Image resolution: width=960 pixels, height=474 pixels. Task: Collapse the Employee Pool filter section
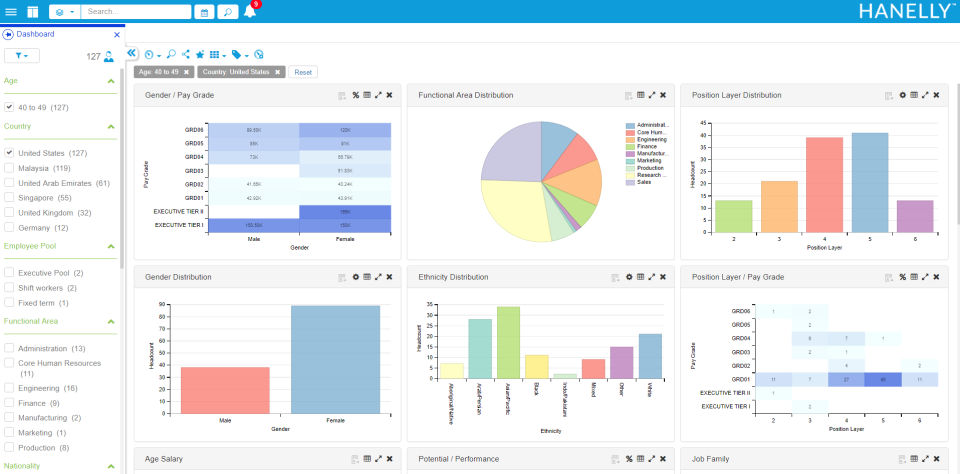111,246
